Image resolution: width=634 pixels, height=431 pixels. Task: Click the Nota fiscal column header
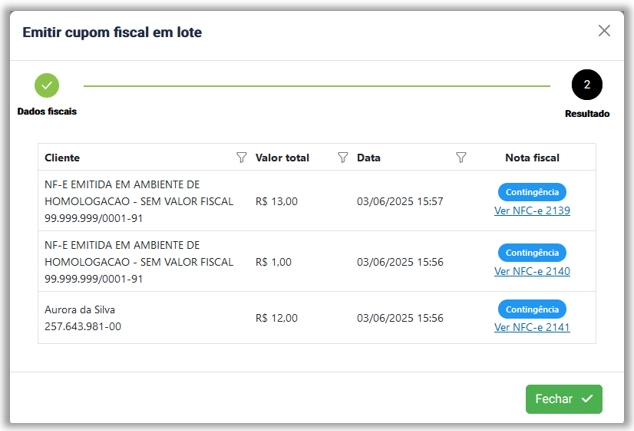click(532, 158)
